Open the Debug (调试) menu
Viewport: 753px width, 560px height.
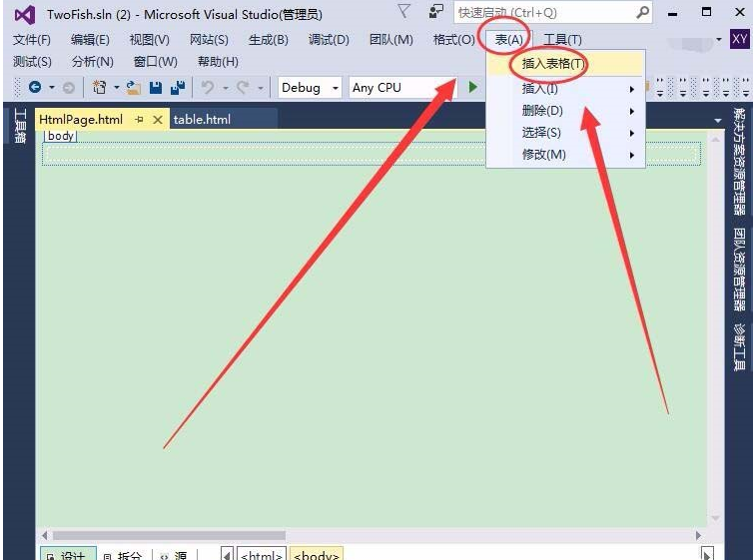pyautogui.click(x=329, y=39)
